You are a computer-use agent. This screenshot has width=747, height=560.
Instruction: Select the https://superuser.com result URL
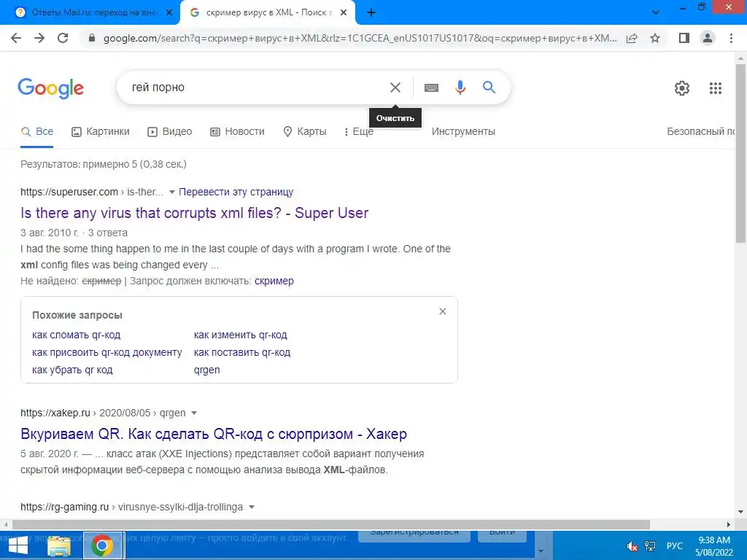pos(69,192)
